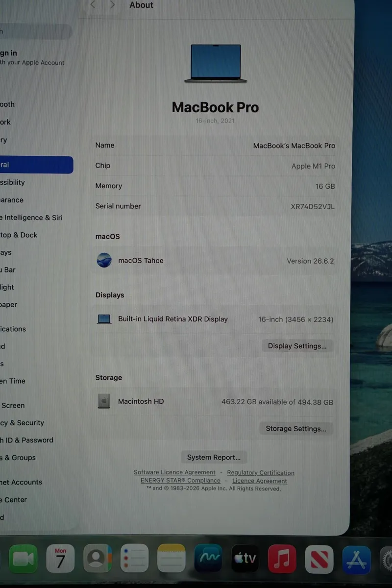
Task: Open the Calendar app in the Dock
Action: coord(60,559)
